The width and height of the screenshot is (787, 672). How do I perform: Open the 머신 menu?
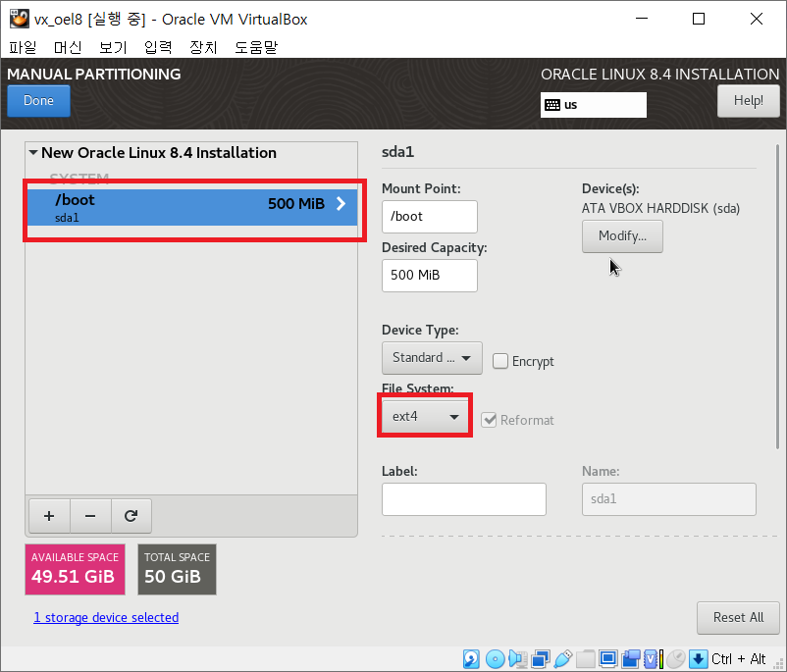(x=68, y=47)
